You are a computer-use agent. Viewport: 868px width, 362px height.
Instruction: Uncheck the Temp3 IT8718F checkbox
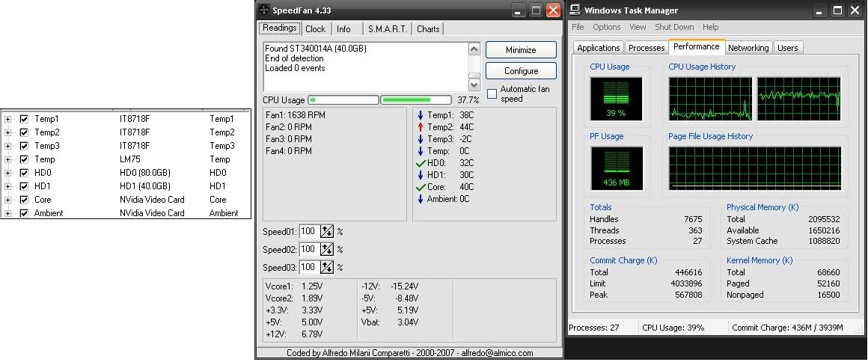pos(24,146)
